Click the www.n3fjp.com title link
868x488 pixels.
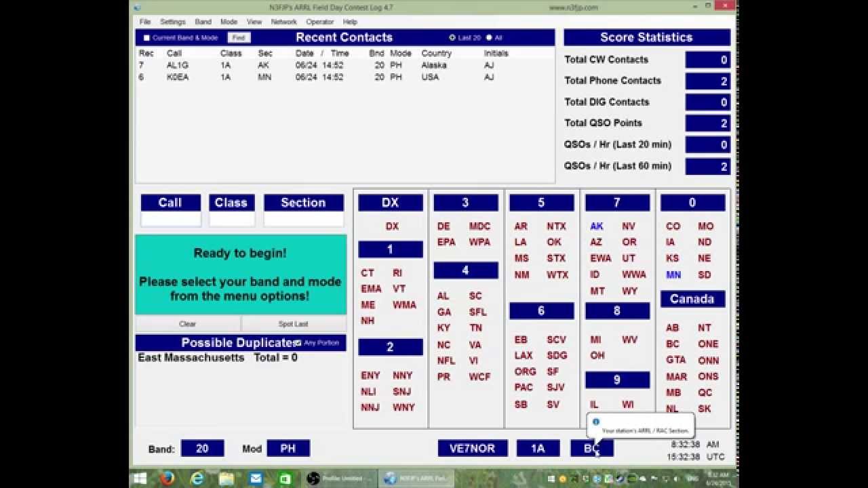click(573, 7)
